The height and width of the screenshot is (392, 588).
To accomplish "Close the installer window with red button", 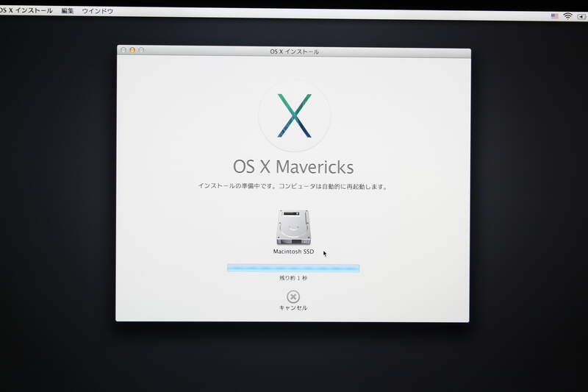I will [x=123, y=51].
